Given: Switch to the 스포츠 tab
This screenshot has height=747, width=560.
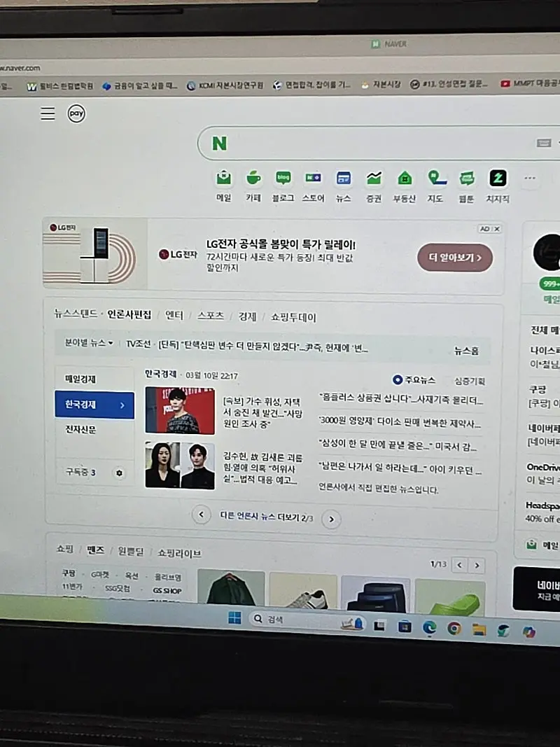Looking at the screenshot, I should (210, 316).
